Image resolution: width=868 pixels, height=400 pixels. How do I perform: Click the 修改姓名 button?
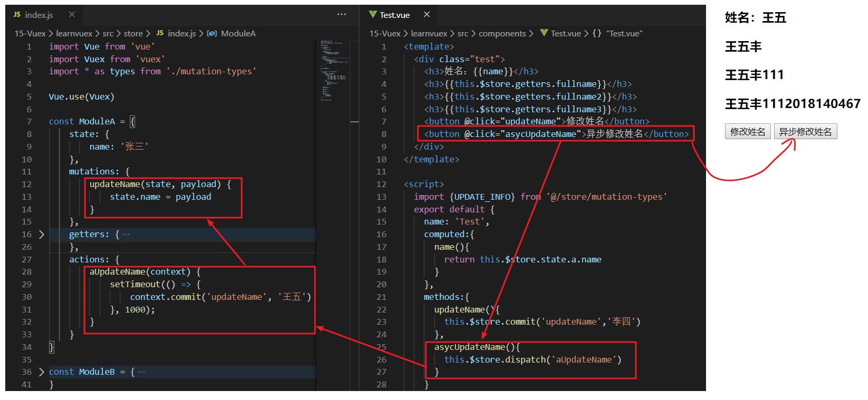coord(747,132)
